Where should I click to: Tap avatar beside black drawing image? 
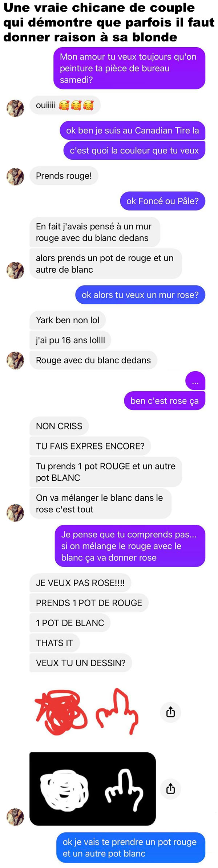tap(15, 817)
